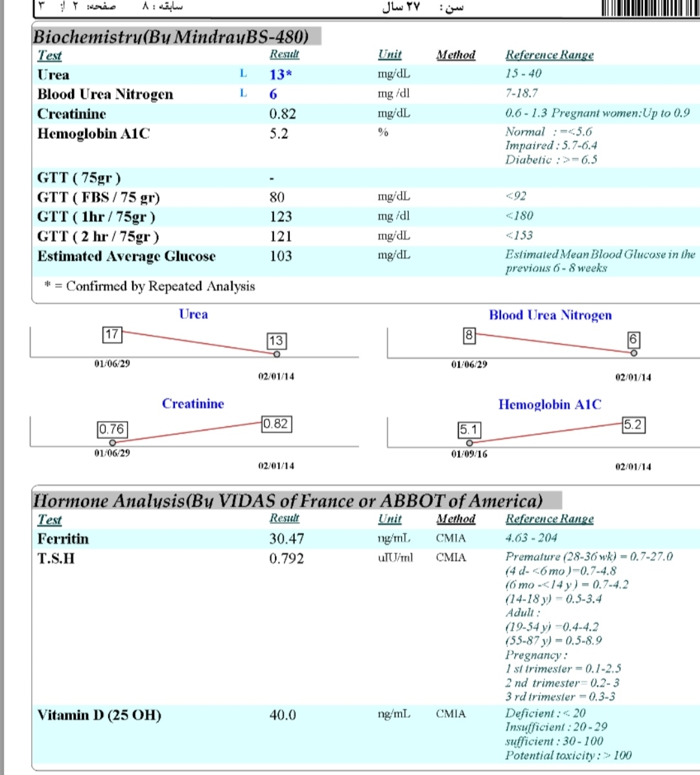Click the blue "Creatinine" chart title
This screenshot has width=700, height=775.
pyautogui.click(x=193, y=404)
